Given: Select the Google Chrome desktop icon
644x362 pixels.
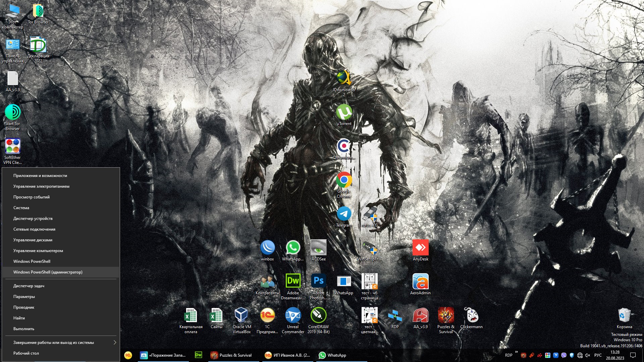Looking at the screenshot, I should [x=344, y=185].
